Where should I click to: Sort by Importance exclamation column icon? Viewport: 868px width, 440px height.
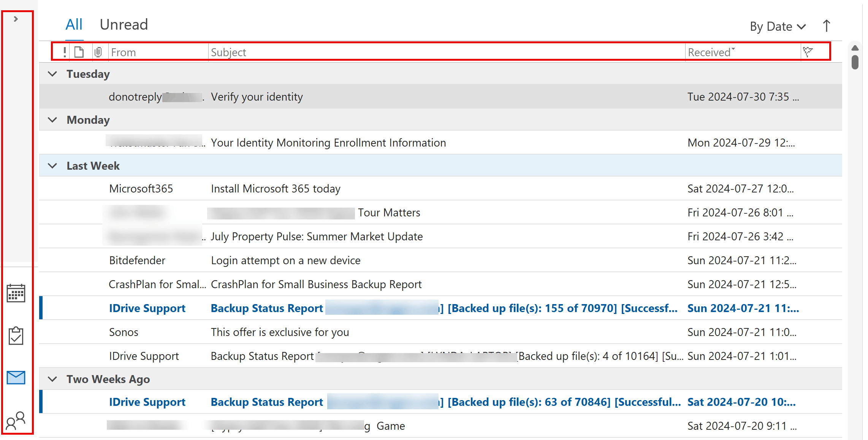pyautogui.click(x=65, y=52)
